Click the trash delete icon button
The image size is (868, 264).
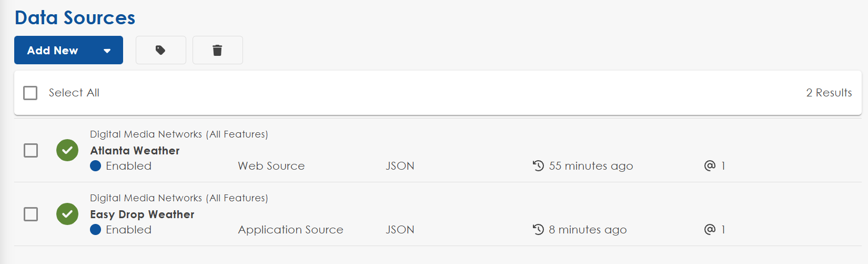click(x=217, y=50)
